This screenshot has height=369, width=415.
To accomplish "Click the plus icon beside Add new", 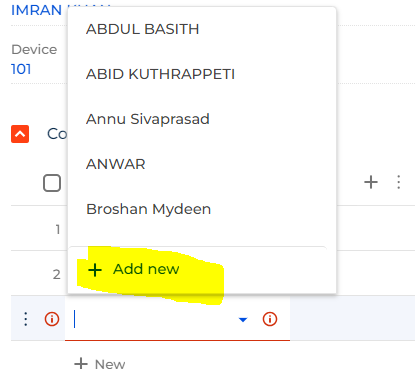I will [x=95, y=270].
